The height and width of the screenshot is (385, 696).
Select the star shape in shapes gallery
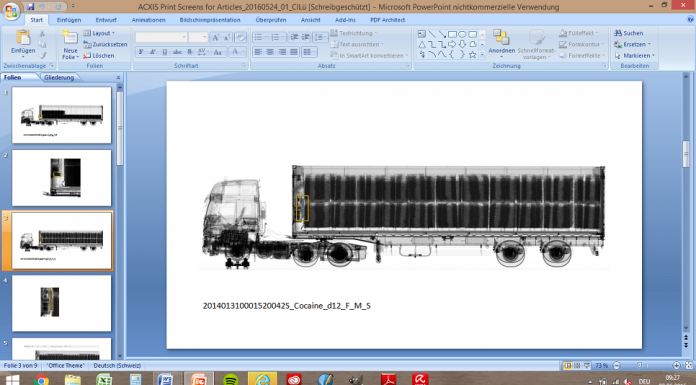coord(472,55)
